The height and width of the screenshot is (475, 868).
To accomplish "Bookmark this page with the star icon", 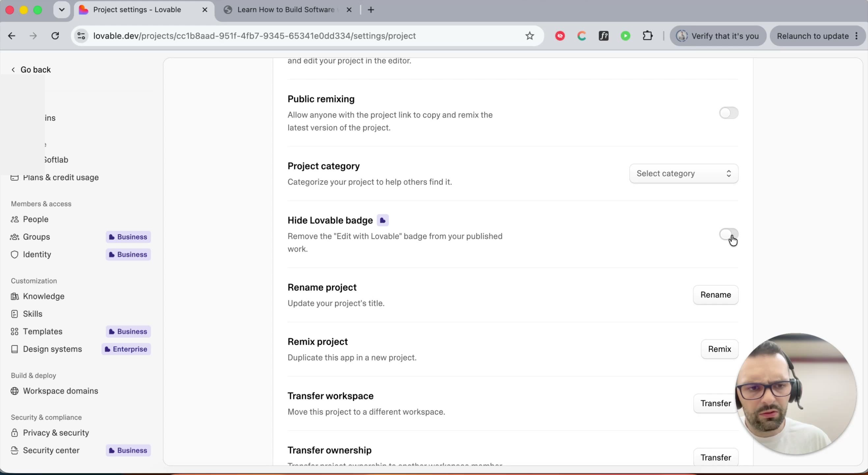I will [x=530, y=36].
